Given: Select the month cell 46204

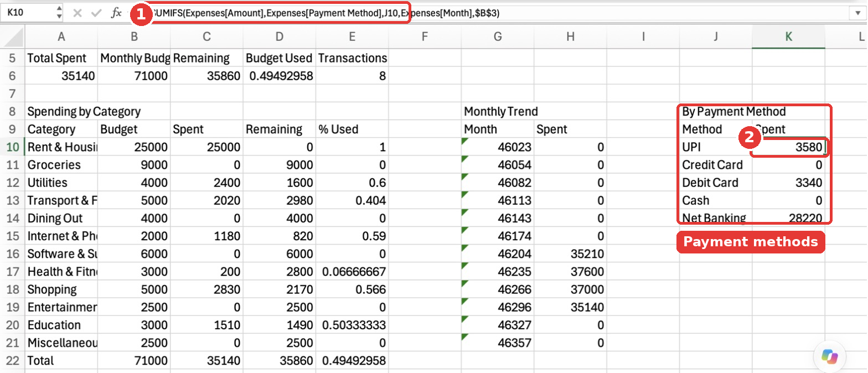Looking at the screenshot, I should 498,253.
